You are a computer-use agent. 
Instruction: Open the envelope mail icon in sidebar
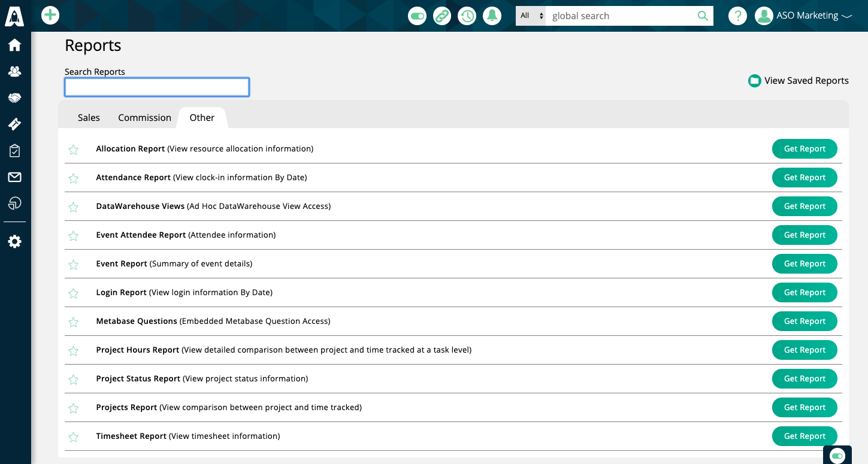(x=14, y=177)
